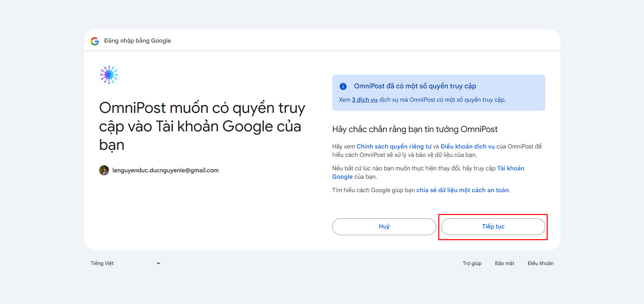644x304 pixels.
Task: Click the OmniPost app logo
Action: tap(109, 75)
